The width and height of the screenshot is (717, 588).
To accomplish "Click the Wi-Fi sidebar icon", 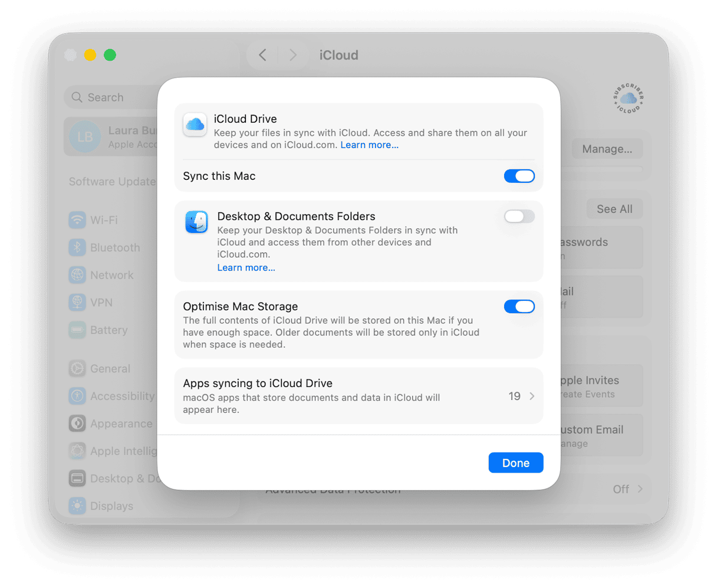I will (x=77, y=220).
